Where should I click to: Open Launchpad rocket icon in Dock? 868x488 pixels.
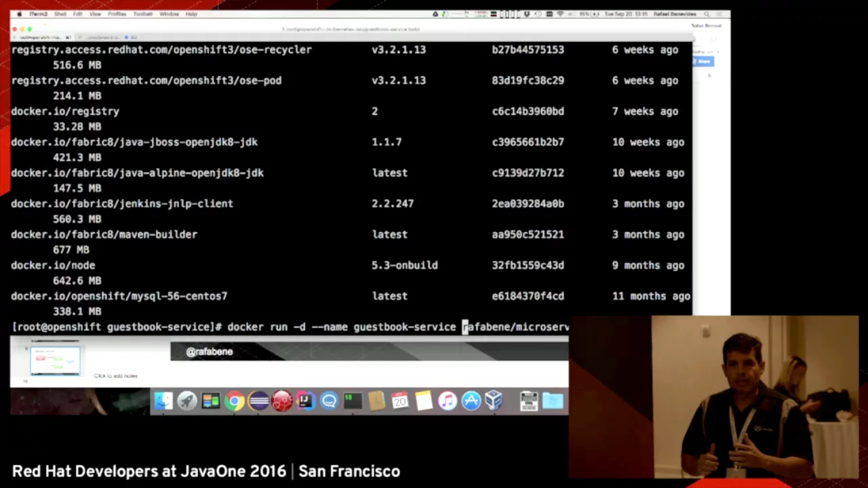[x=187, y=401]
